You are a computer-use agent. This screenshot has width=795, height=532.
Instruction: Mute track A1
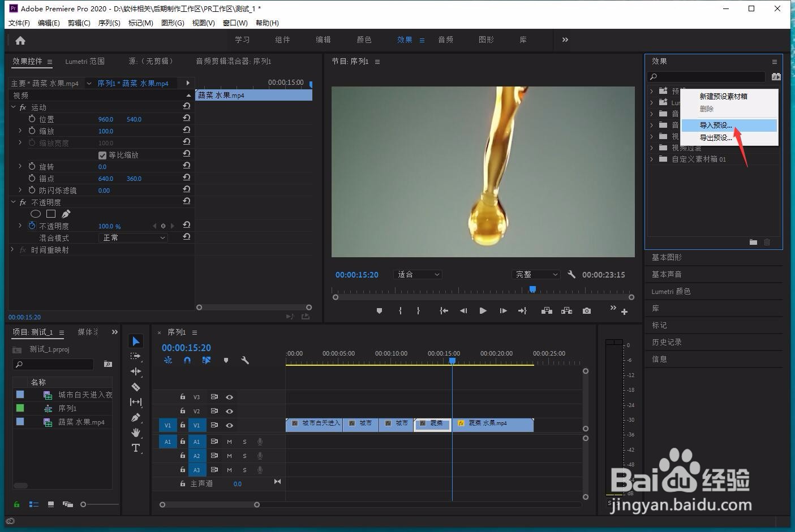(229, 442)
